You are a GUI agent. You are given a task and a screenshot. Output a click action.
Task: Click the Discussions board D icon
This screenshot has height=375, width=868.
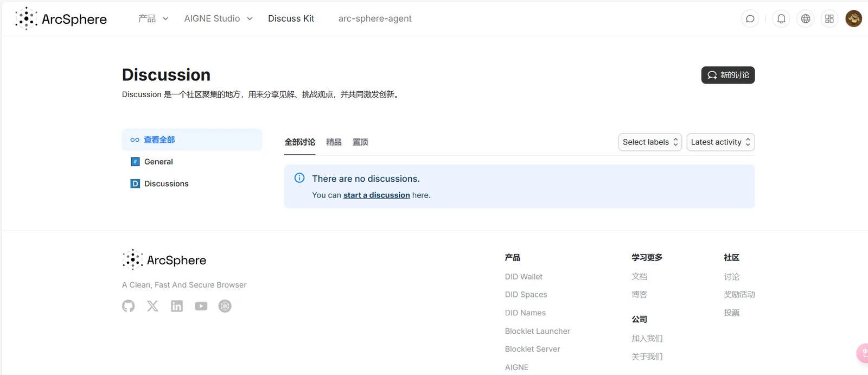(x=135, y=183)
